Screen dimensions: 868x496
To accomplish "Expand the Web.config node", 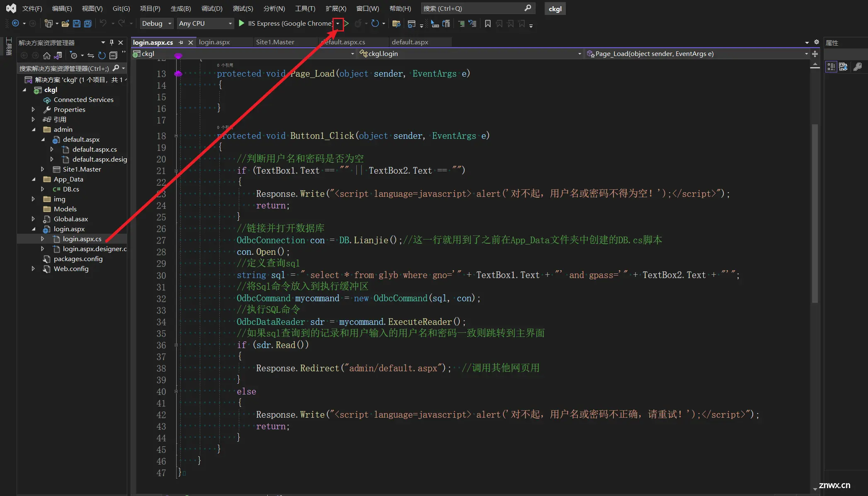I will point(33,269).
